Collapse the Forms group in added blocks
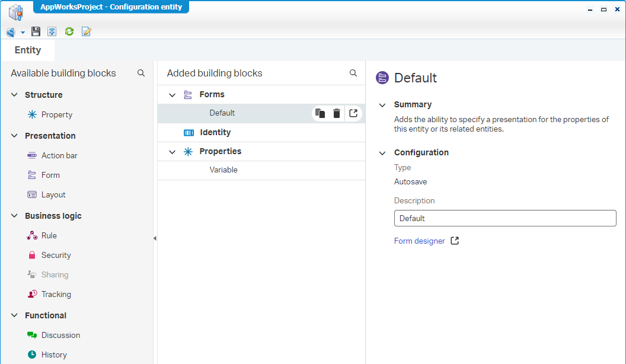This screenshot has width=626, height=364. click(173, 95)
